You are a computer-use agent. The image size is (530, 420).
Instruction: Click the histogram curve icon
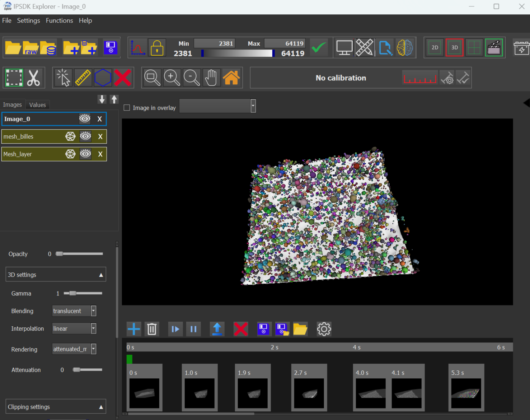pyautogui.click(x=138, y=48)
